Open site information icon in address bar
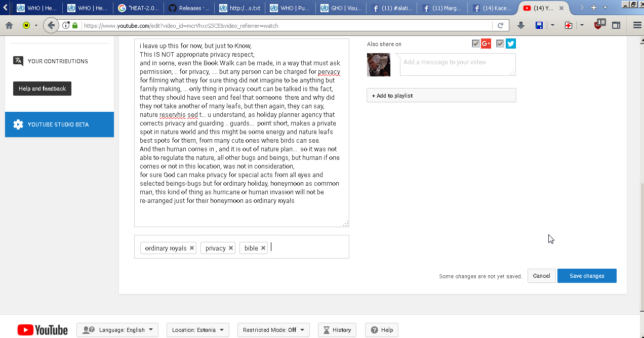The image size is (644, 338). point(66,25)
